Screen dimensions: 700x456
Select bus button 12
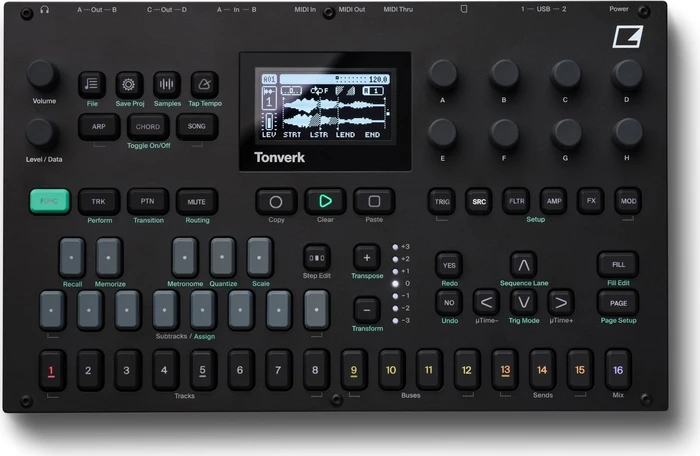pos(467,370)
